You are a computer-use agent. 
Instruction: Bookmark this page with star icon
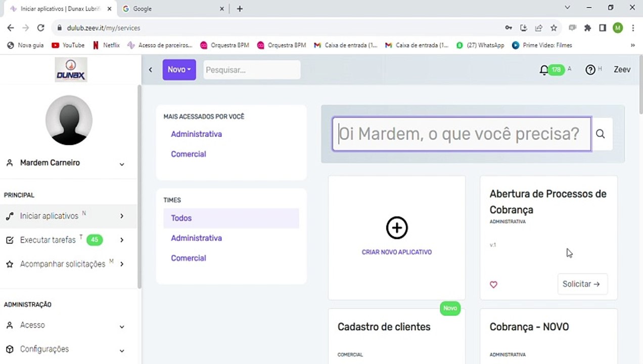(554, 28)
